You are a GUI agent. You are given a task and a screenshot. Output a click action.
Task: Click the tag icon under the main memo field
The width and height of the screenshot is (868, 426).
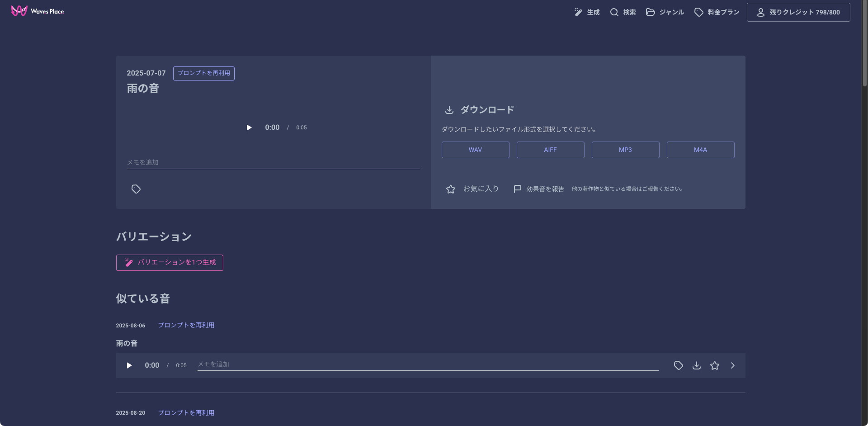coord(136,189)
